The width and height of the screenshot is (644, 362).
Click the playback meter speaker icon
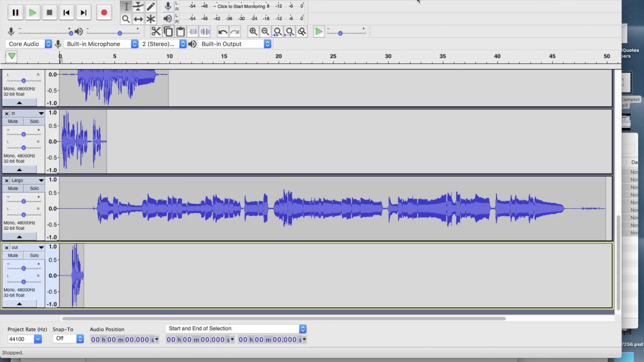click(168, 19)
